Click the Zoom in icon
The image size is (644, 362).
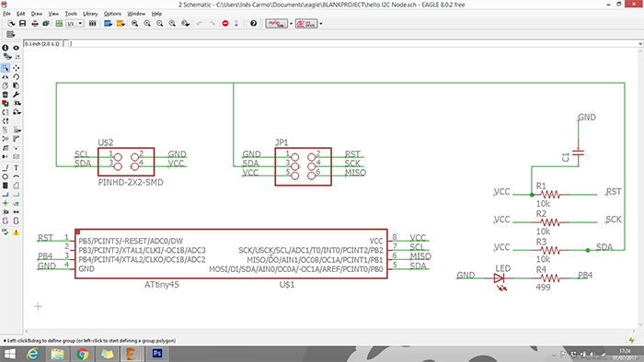[147, 23]
